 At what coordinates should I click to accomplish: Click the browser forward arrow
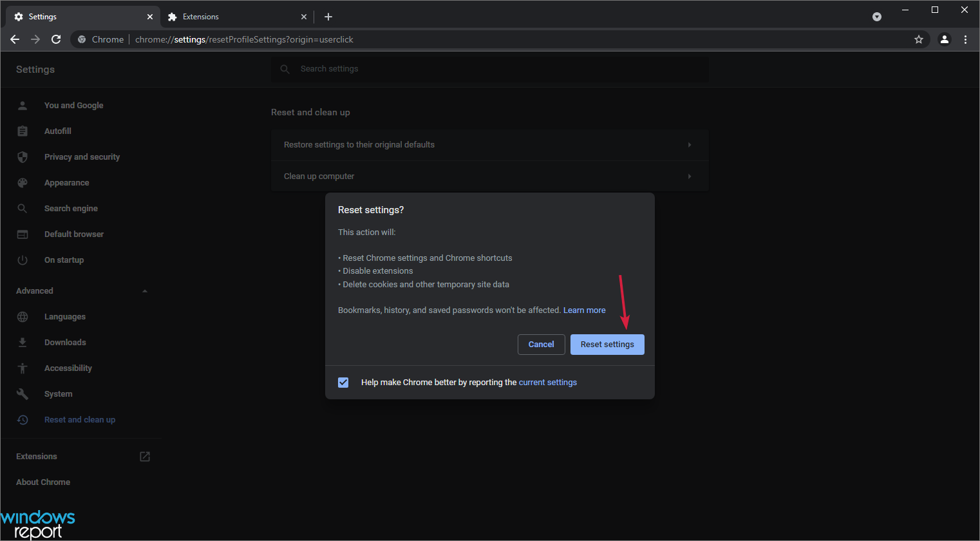pyautogui.click(x=35, y=39)
